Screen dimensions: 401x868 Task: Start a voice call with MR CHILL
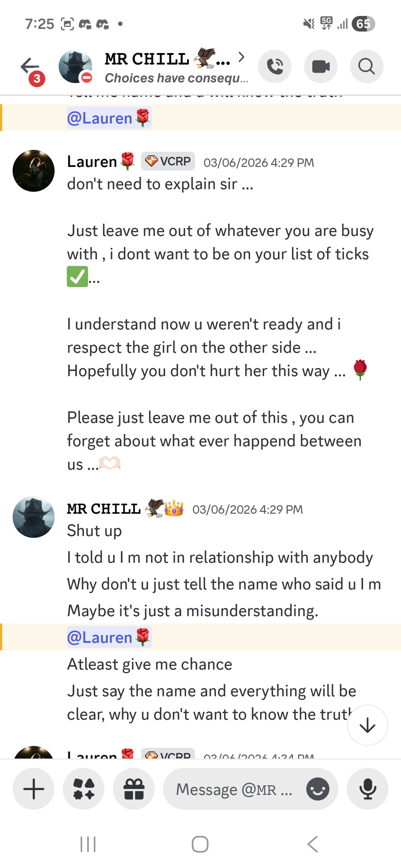pos(275,67)
